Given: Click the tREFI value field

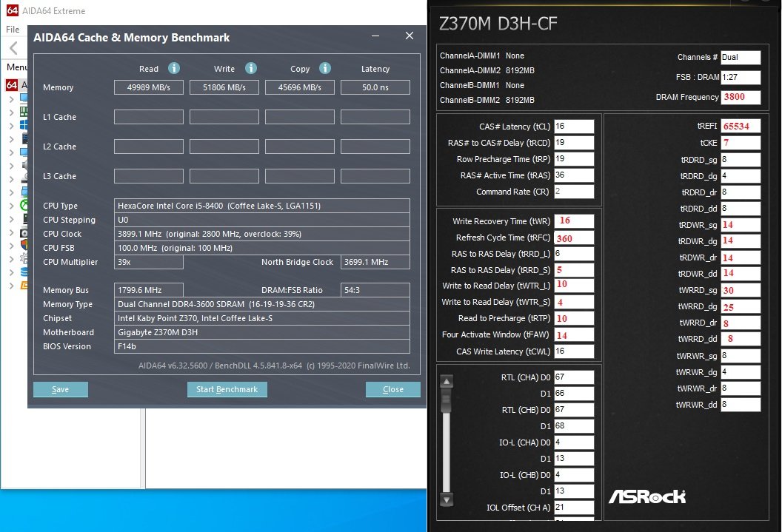Looking at the screenshot, I should 741,127.
